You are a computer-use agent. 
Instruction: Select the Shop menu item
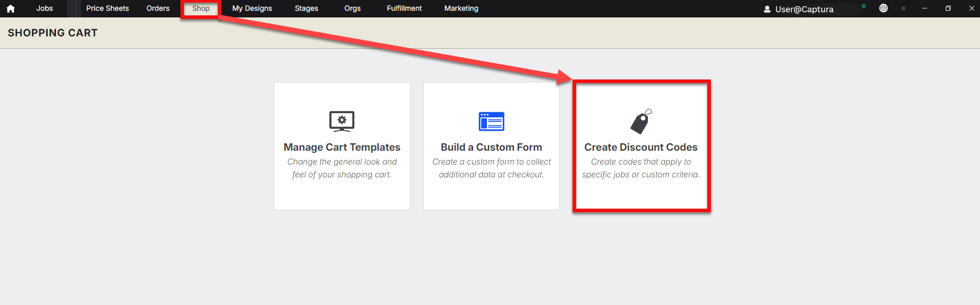point(201,8)
